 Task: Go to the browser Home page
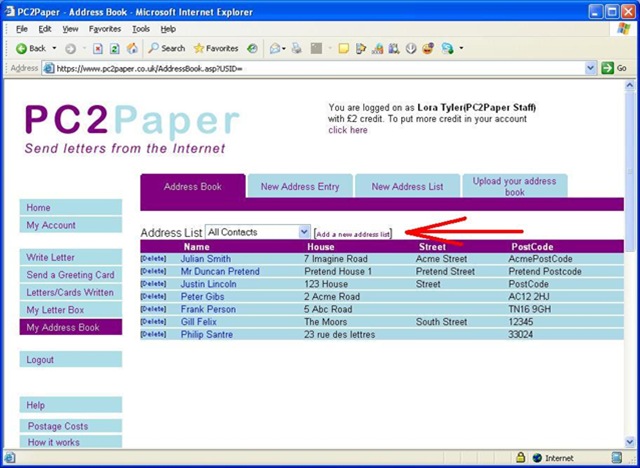pyautogui.click(x=132, y=49)
